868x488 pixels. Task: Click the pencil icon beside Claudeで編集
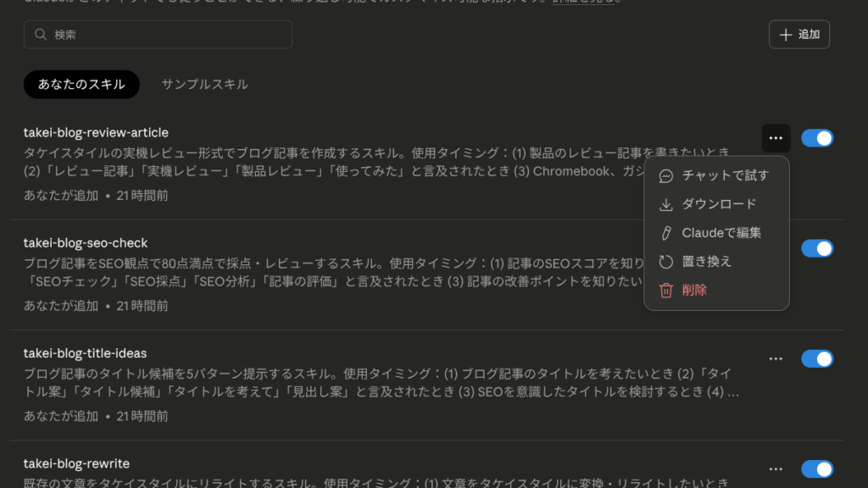coord(666,233)
